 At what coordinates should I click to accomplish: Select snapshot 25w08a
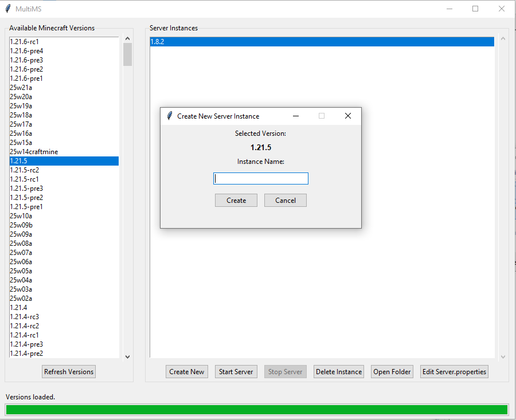point(64,244)
